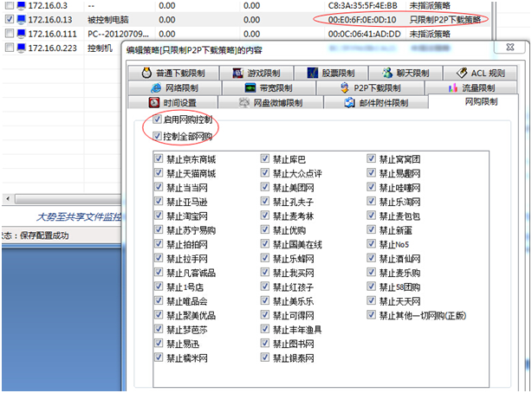Image resolution: width=532 pixels, height=393 pixels.
Task: Click computer icon of host 172.16.0.223
Action: [21, 48]
